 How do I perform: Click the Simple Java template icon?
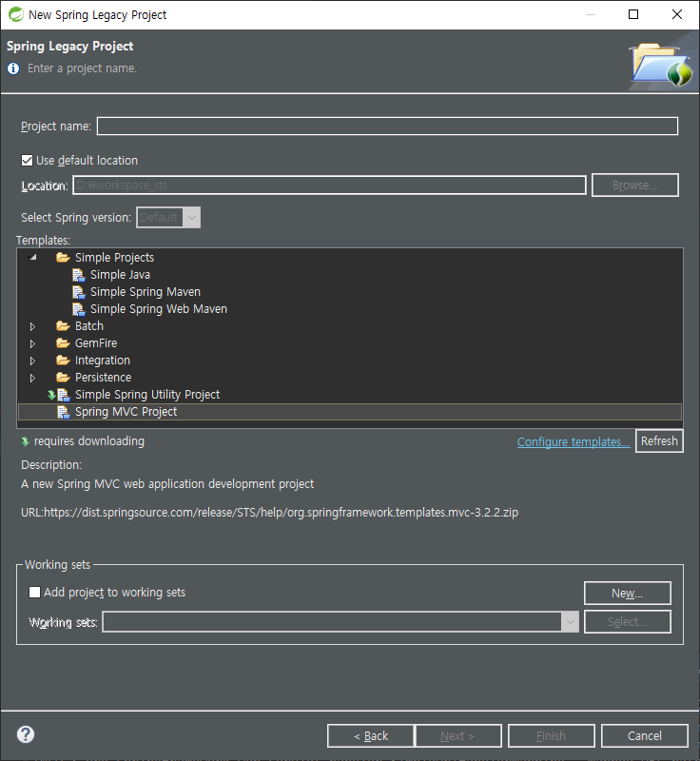click(79, 275)
